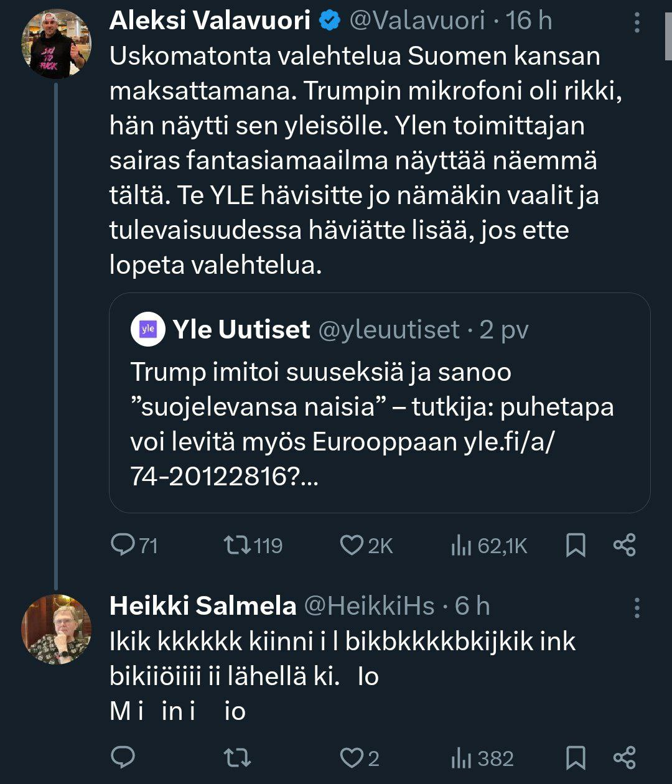The image size is (672, 784).
Task: Bookmark Heikki Salmela's reply
Action: coord(576,758)
